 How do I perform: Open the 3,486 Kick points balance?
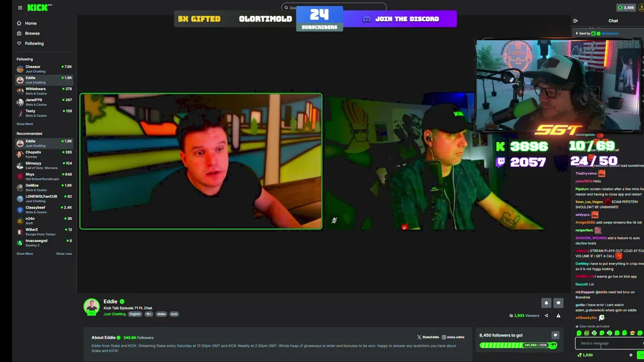coord(626,8)
